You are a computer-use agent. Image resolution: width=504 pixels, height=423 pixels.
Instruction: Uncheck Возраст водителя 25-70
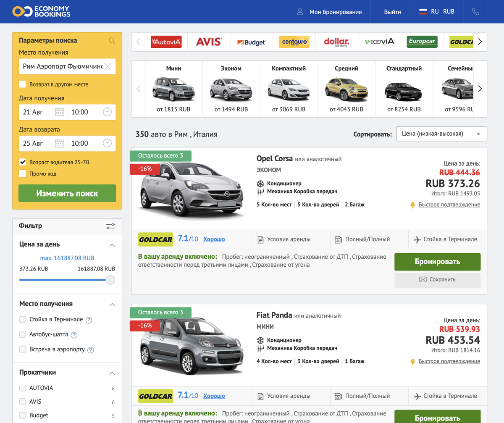click(x=22, y=162)
